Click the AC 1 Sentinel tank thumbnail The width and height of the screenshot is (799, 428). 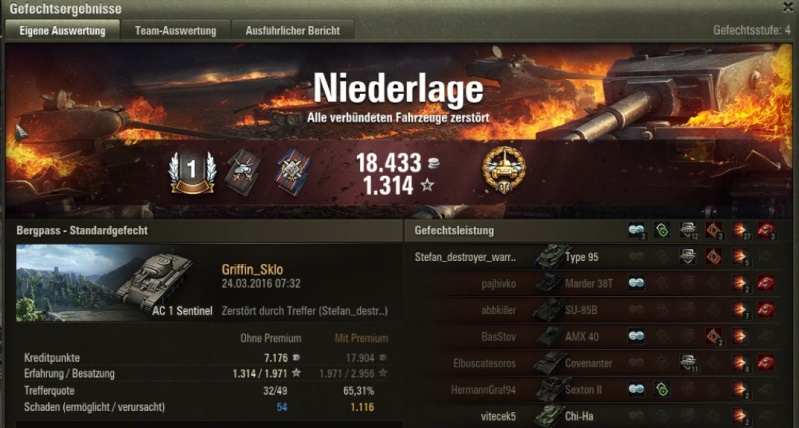coord(115,283)
